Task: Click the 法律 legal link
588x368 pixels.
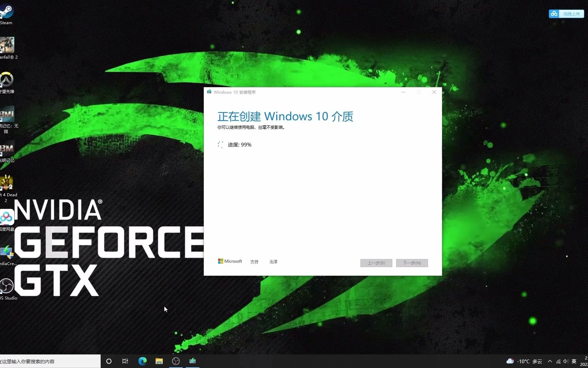Action: (x=273, y=262)
